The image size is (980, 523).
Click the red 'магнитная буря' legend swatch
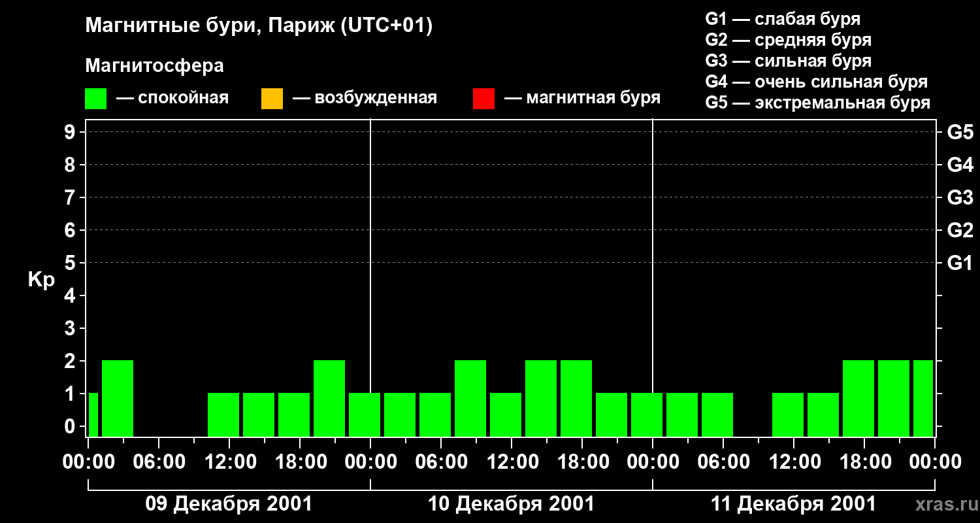click(483, 99)
